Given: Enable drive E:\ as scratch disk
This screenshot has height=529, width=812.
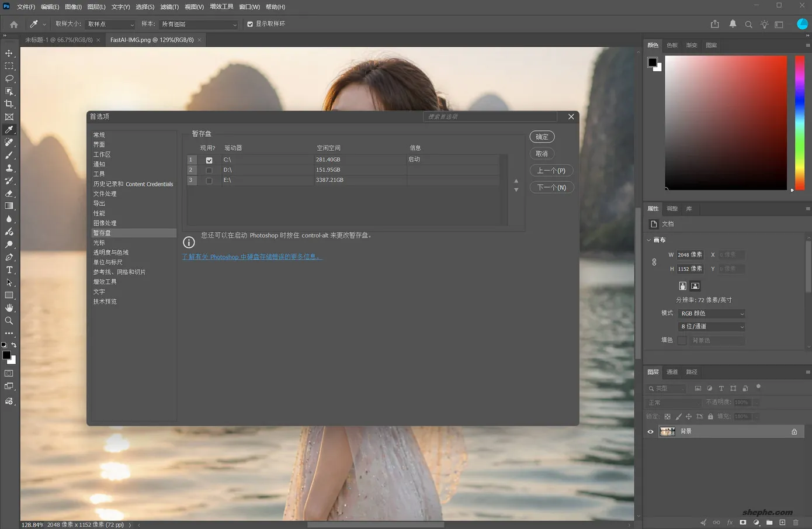Looking at the screenshot, I should pos(209,181).
